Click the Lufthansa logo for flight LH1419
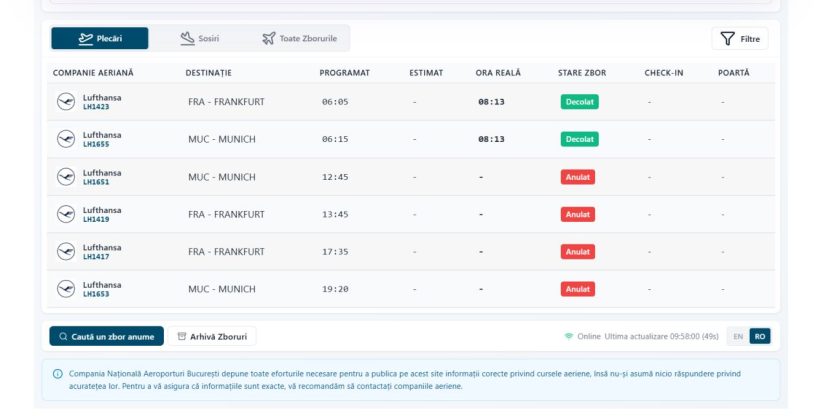The width and height of the screenshot is (826, 420). pyautogui.click(x=66, y=214)
